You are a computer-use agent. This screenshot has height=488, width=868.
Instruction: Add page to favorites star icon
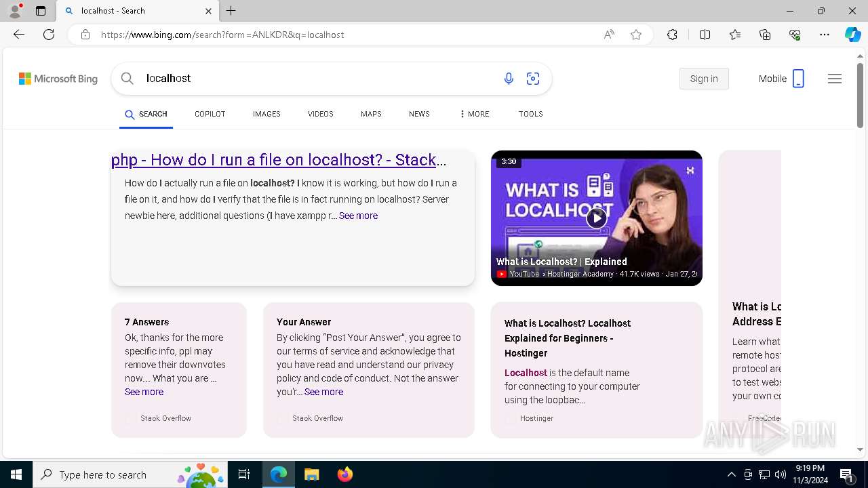click(x=636, y=35)
